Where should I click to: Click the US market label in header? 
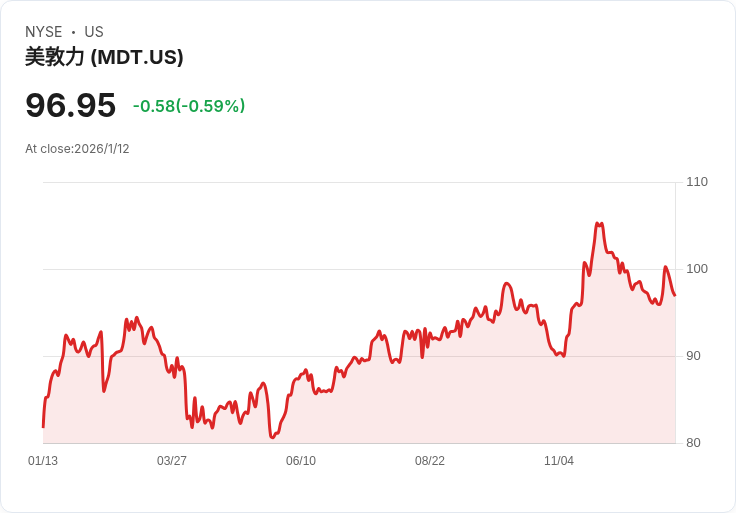(x=94, y=32)
